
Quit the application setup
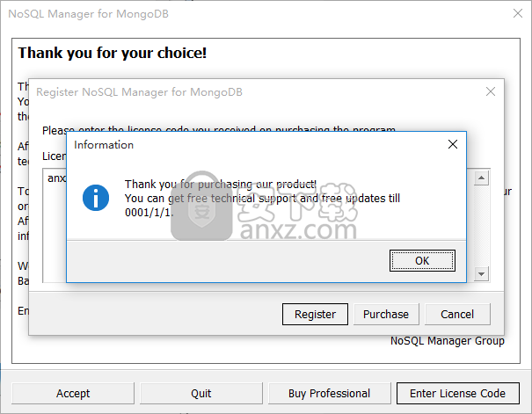click(x=201, y=393)
